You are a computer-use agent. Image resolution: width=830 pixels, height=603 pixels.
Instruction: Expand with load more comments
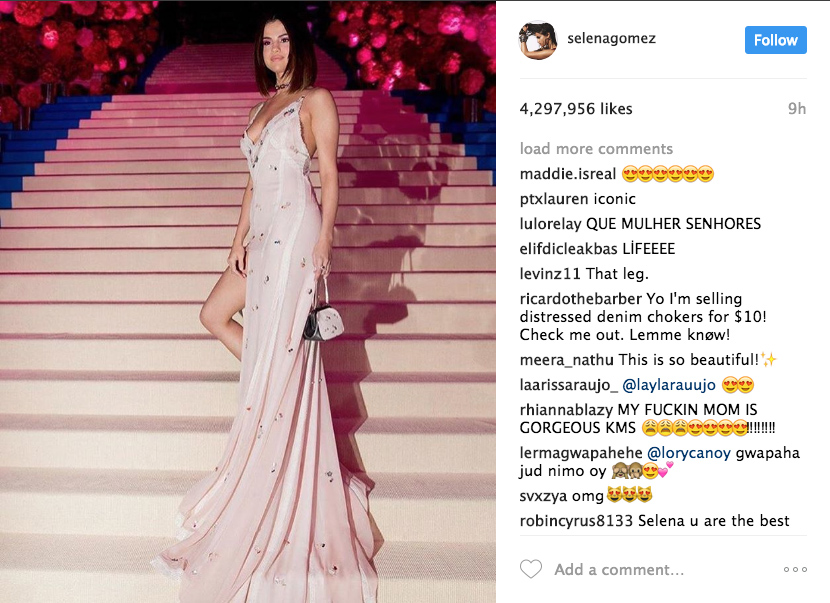tap(596, 149)
